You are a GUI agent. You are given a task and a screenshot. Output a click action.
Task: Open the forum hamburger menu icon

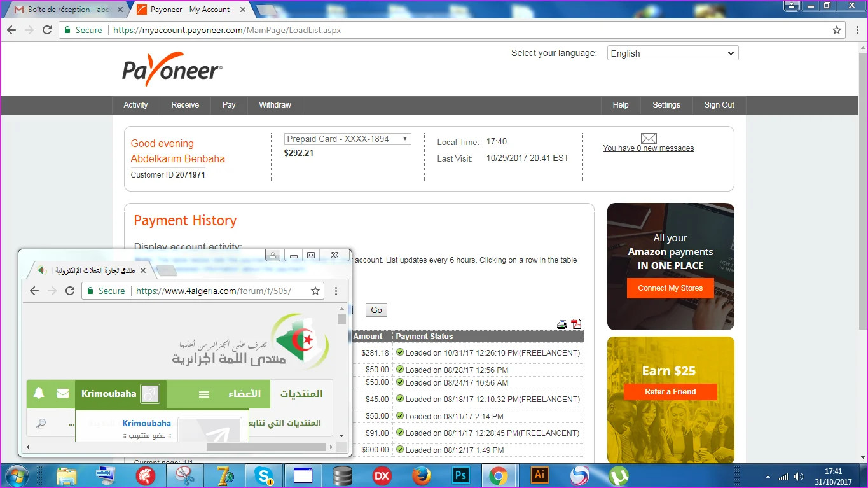204,394
